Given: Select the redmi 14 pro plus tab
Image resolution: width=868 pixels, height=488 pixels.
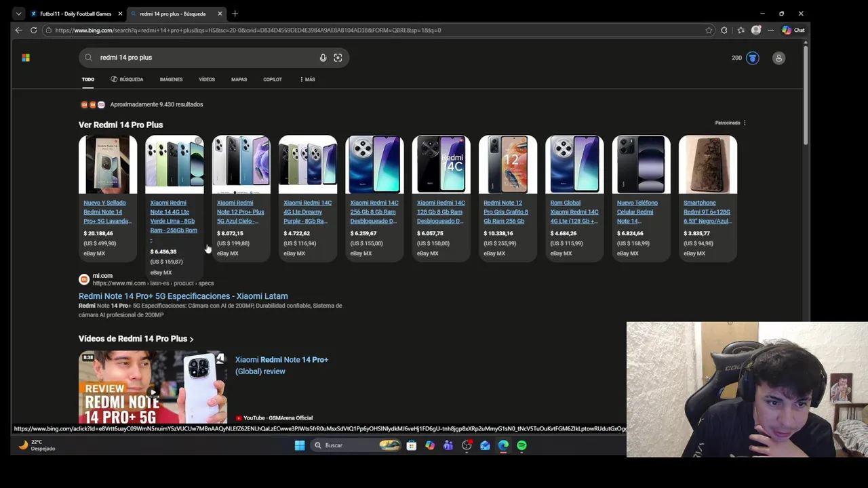Looking at the screenshot, I should click(x=172, y=14).
